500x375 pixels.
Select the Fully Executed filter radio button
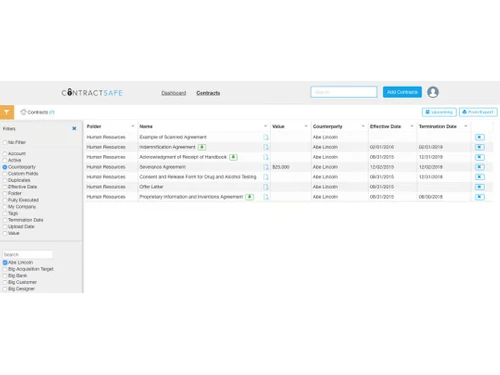tap(5, 200)
